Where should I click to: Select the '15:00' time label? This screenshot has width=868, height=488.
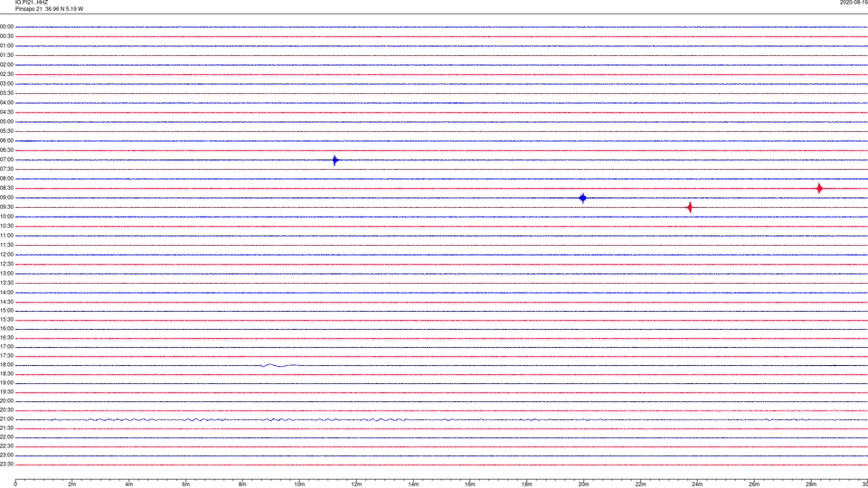[6, 311]
